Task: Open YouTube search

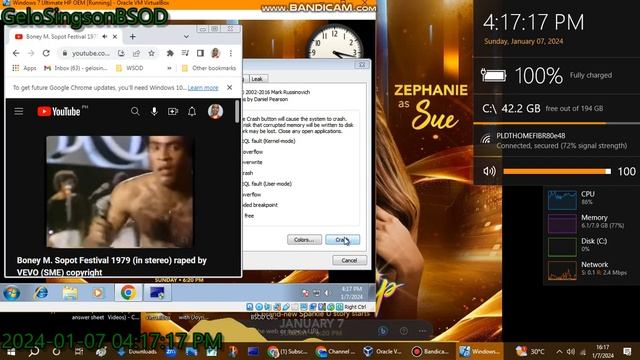Action: pos(135,111)
